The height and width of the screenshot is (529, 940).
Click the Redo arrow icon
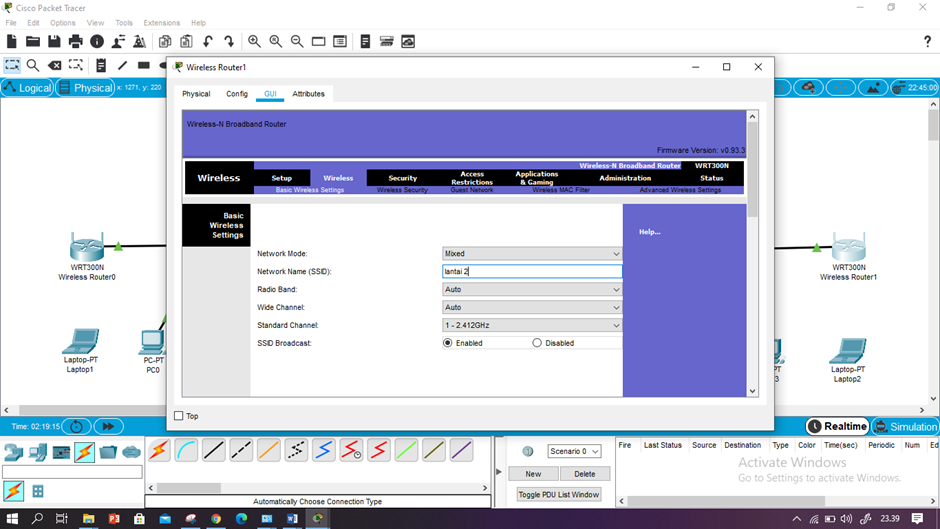[x=229, y=41]
